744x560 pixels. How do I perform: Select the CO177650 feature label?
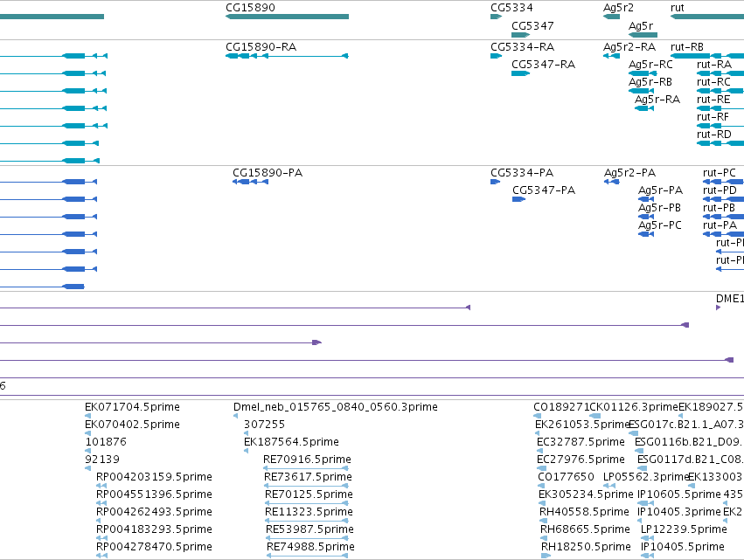[566, 477]
